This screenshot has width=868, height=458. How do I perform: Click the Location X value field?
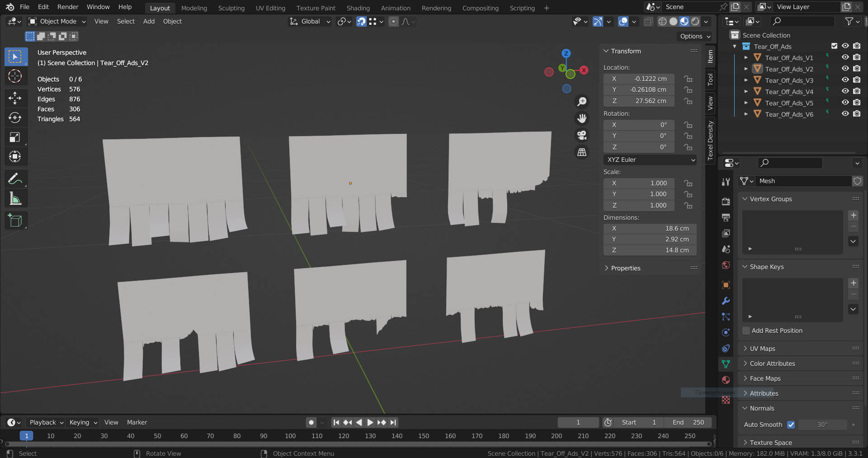point(639,79)
